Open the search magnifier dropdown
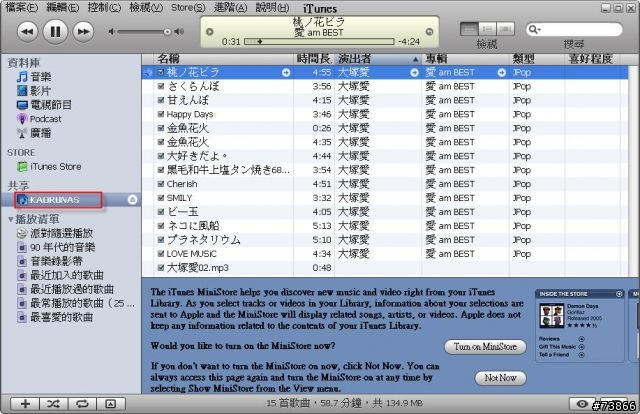The height and width of the screenshot is (414, 640). (x=534, y=29)
